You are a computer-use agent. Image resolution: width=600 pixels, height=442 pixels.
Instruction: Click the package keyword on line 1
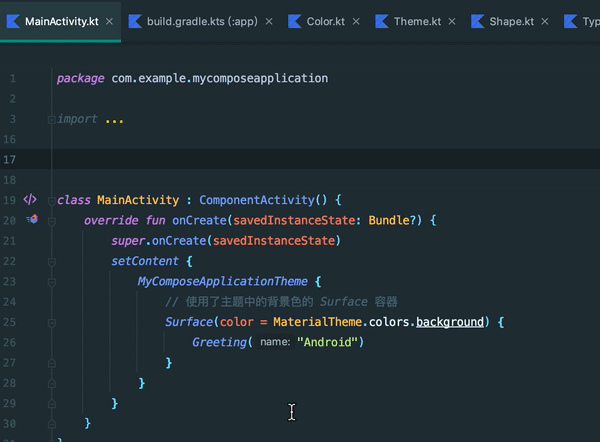[x=80, y=79]
